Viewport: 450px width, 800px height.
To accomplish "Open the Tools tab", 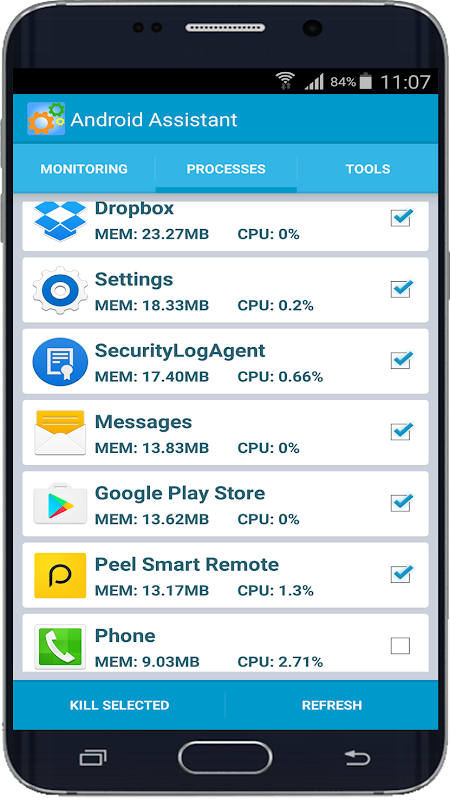I will tap(368, 169).
